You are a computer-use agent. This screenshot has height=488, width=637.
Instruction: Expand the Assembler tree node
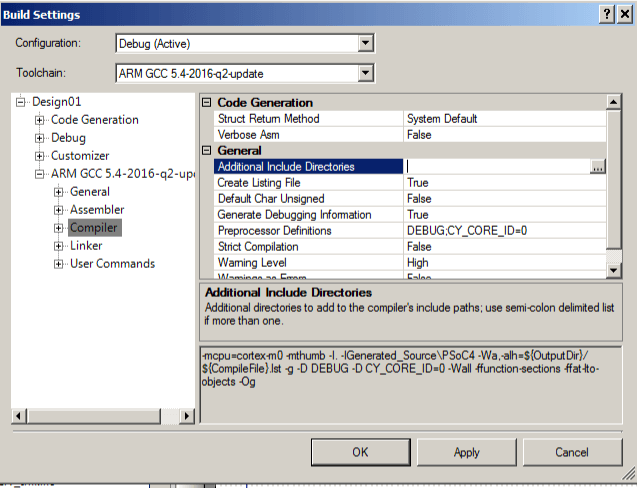[x=58, y=210]
